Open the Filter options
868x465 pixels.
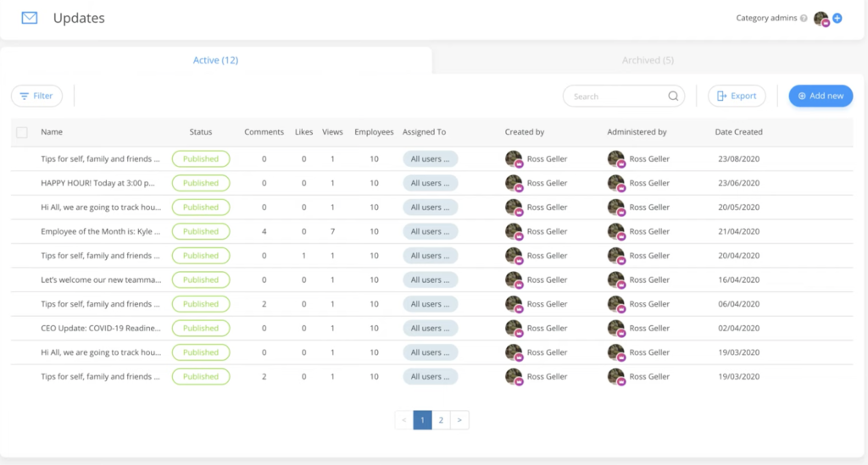(36, 97)
